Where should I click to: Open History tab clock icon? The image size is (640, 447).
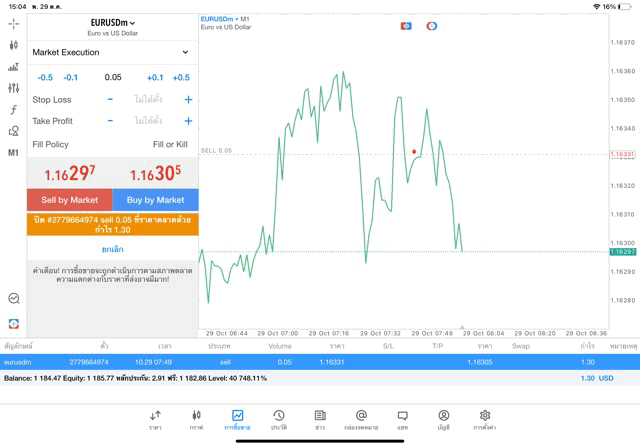coord(278,419)
